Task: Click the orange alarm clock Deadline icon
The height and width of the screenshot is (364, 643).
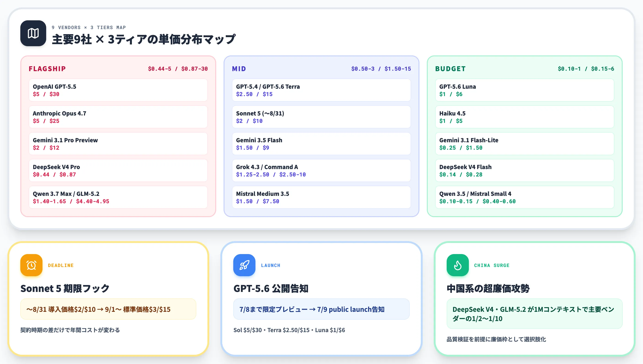Action: [x=31, y=265]
